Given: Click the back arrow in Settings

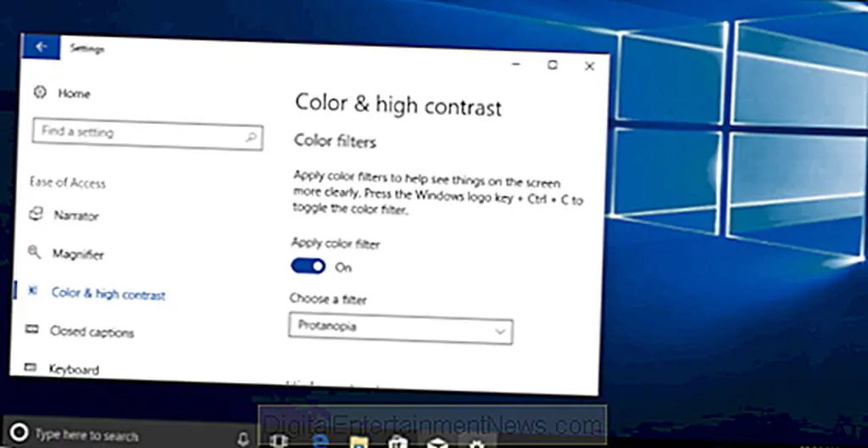Looking at the screenshot, I should click(x=41, y=48).
